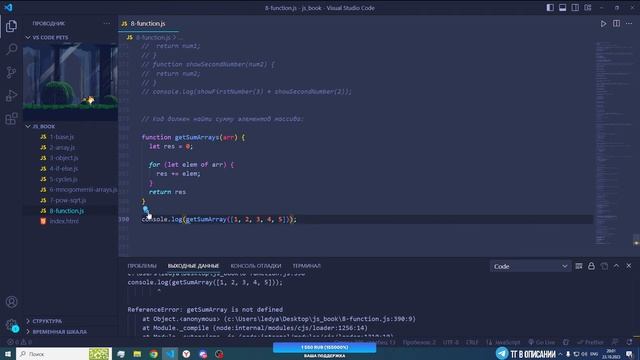Toggle the bottom panel visibility
The image size is (640, 360).
(x=562, y=8)
